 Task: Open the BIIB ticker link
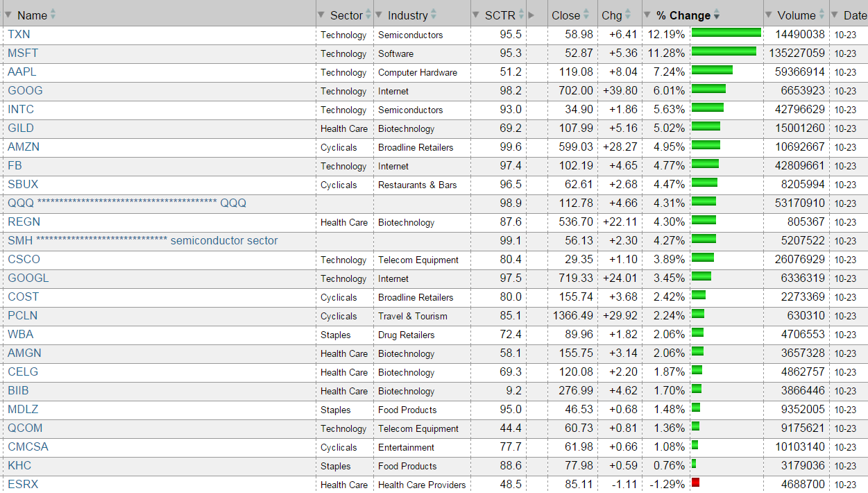click(18, 390)
